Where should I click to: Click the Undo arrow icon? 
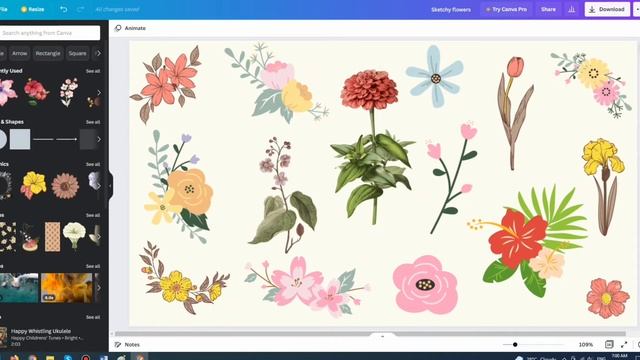63,9
